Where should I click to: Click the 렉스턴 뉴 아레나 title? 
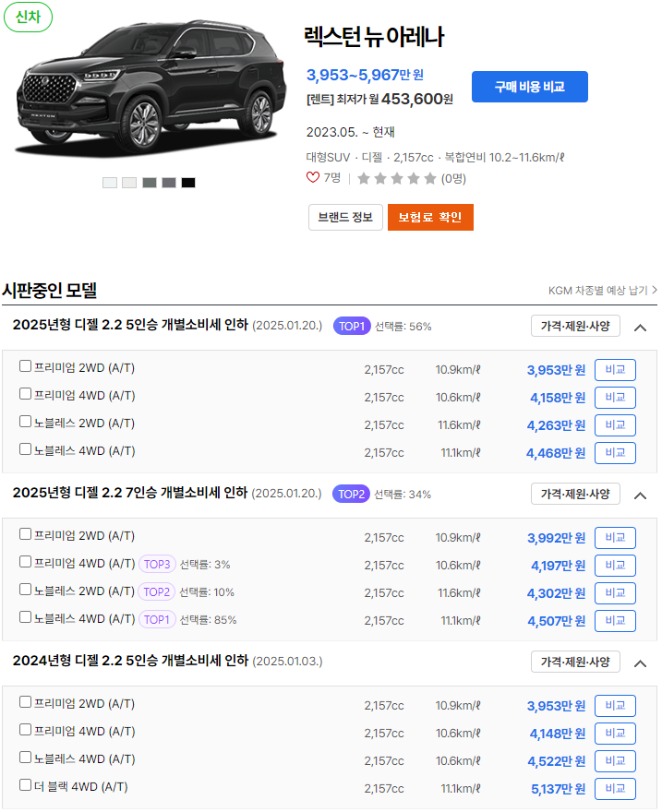[374, 37]
